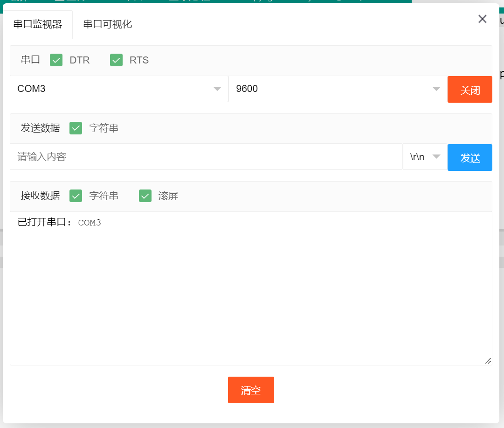Click the resize handle of the receive box
Image resolution: width=504 pixels, height=428 pixels.
click(x=488, y=361)
